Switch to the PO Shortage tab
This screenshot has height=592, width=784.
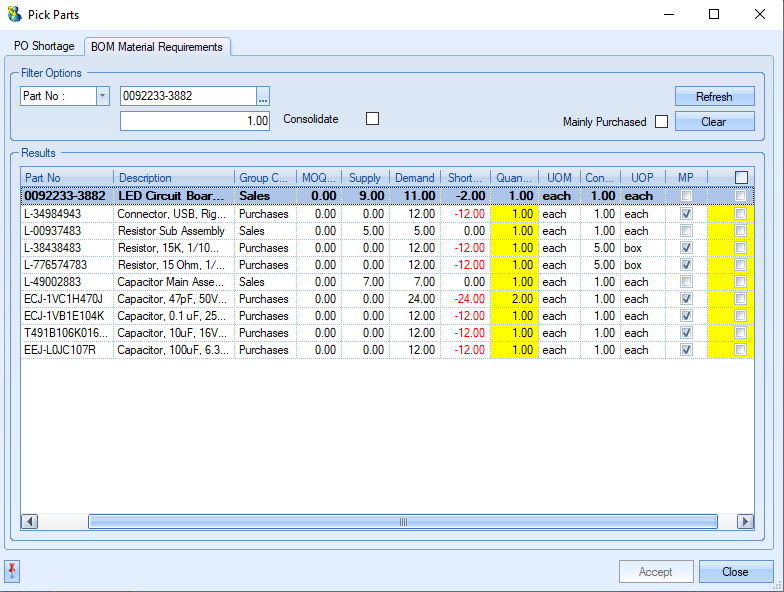[x=44, y=46]
